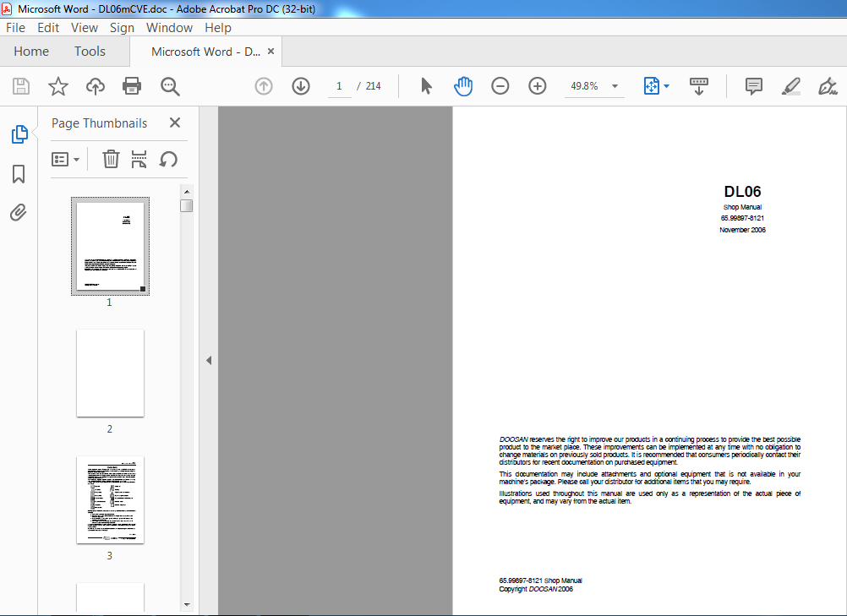Add document to starred with star icon
Image resolution: width=847 pixels, height=616 pixels.
coord(57,86)
